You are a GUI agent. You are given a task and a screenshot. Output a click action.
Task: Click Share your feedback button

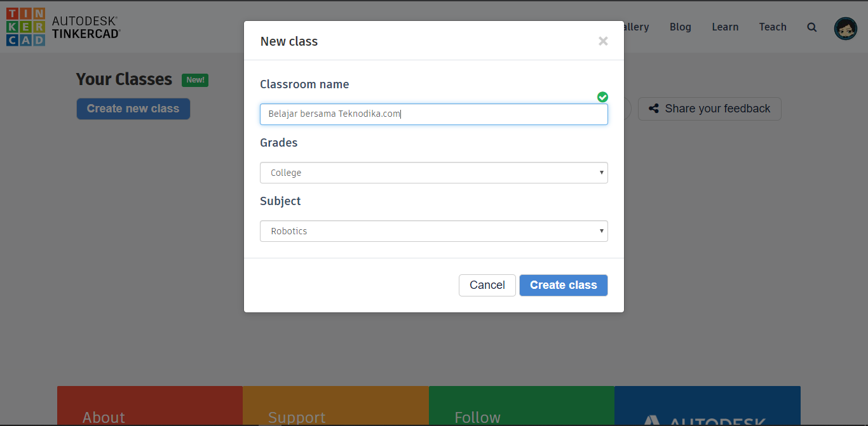[x=709, y=109]
